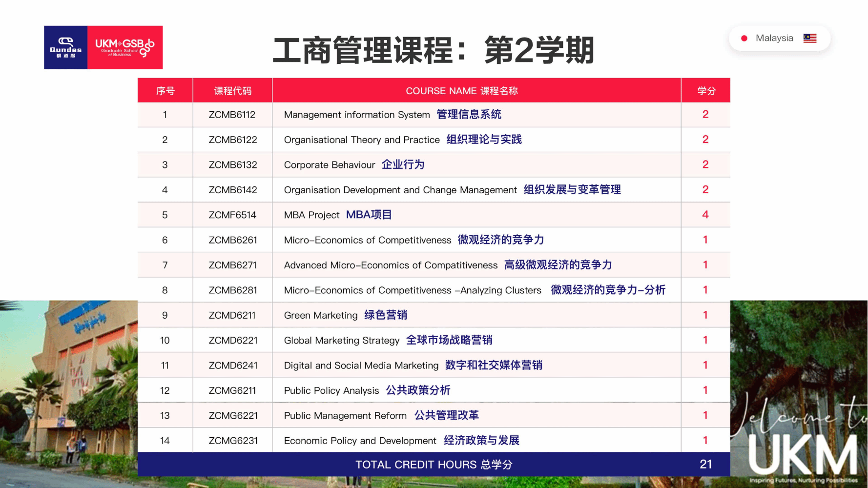Click the TOTAL CREDIT HOURS footer label
868x488 pixels.
tap(434, 465)
